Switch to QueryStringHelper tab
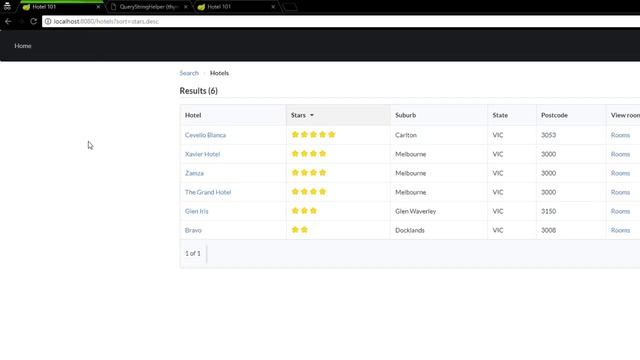 [x=149, y=7]
